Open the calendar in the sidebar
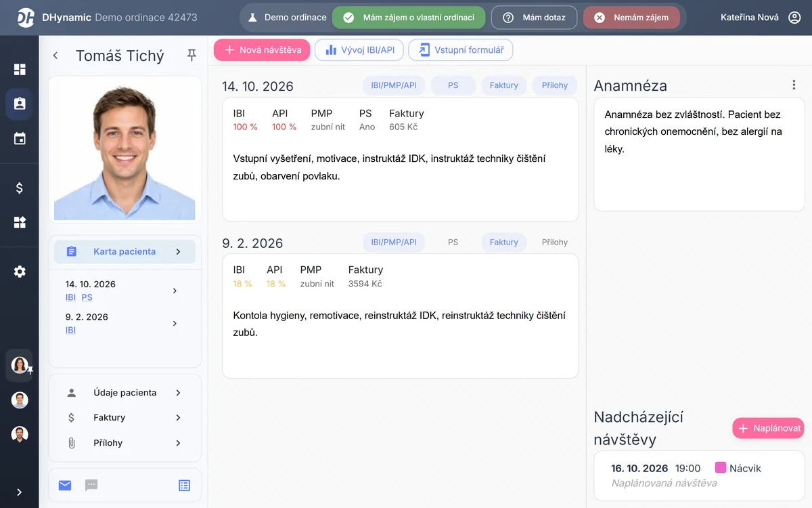Image resolution: width=812 pixels, height=508 pixels. [20, 139]
